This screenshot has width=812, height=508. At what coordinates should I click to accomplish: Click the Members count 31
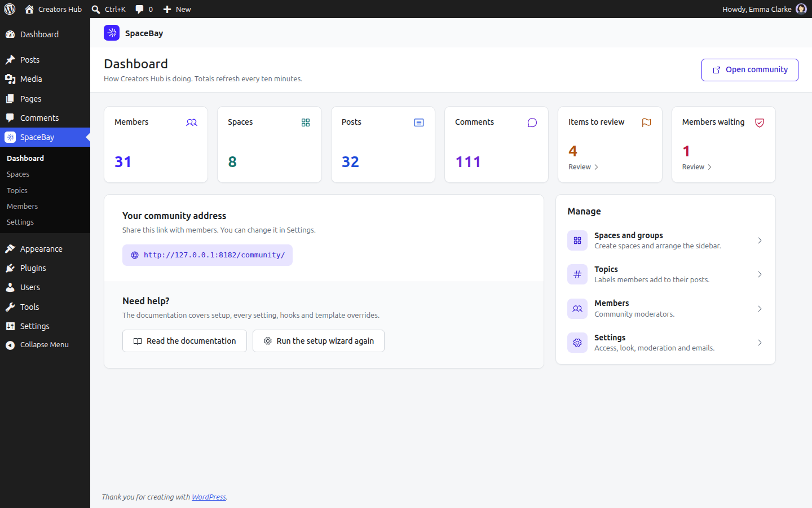(123, 162)
